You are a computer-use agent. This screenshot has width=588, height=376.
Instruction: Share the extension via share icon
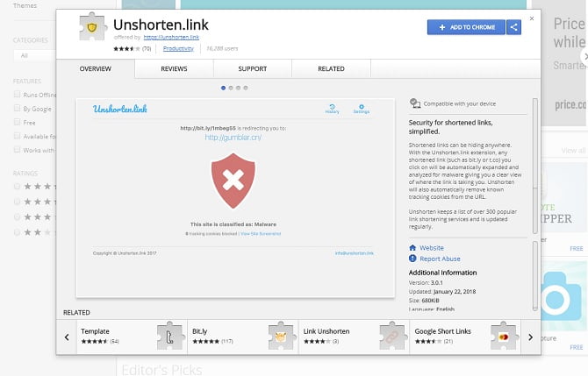click(513, 27)
